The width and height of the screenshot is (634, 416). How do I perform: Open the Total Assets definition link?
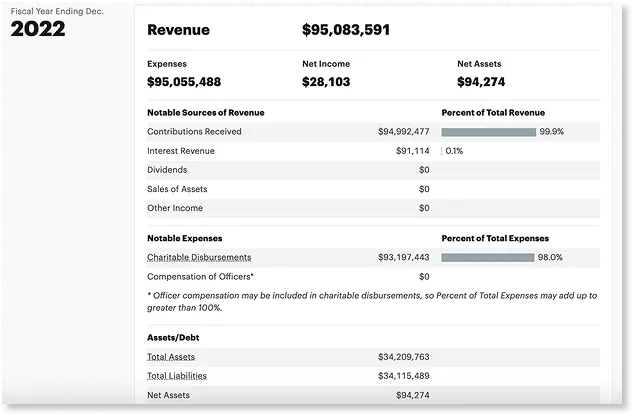point(171,357)
